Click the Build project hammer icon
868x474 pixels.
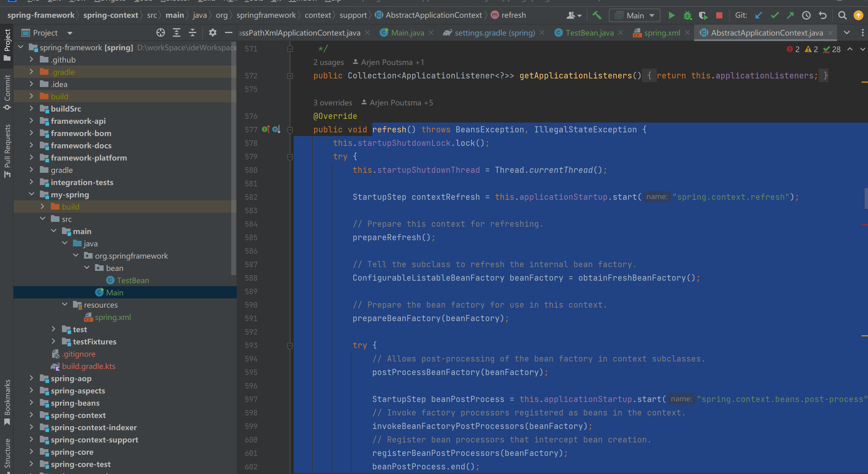pyautogui.click(x=597, y=15)
